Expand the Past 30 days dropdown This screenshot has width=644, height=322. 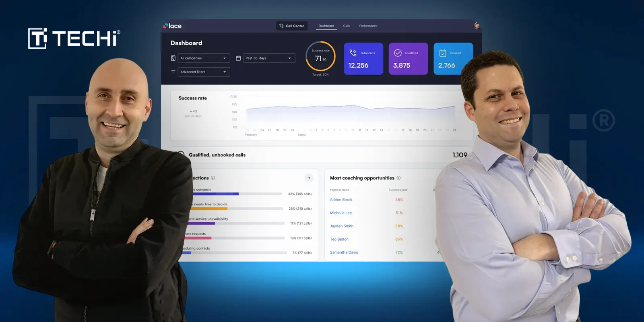pos(269,58)
